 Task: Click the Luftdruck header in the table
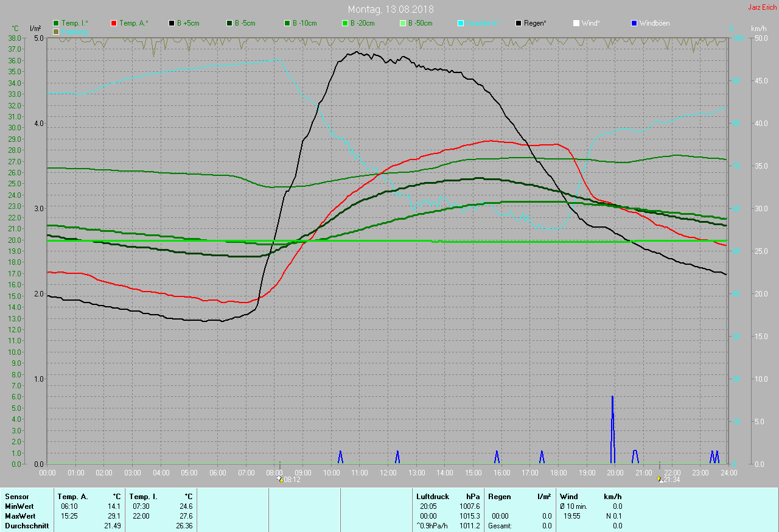(x=433, y=497)
